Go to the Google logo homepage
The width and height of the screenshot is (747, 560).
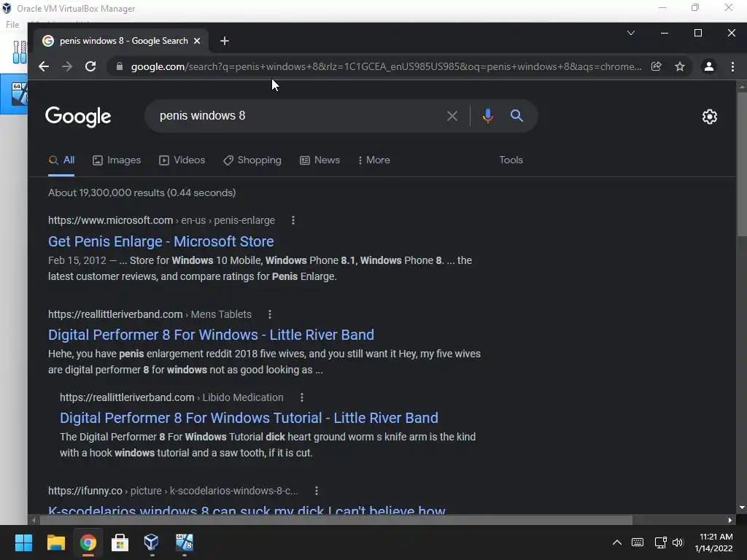tap(78, 117)
